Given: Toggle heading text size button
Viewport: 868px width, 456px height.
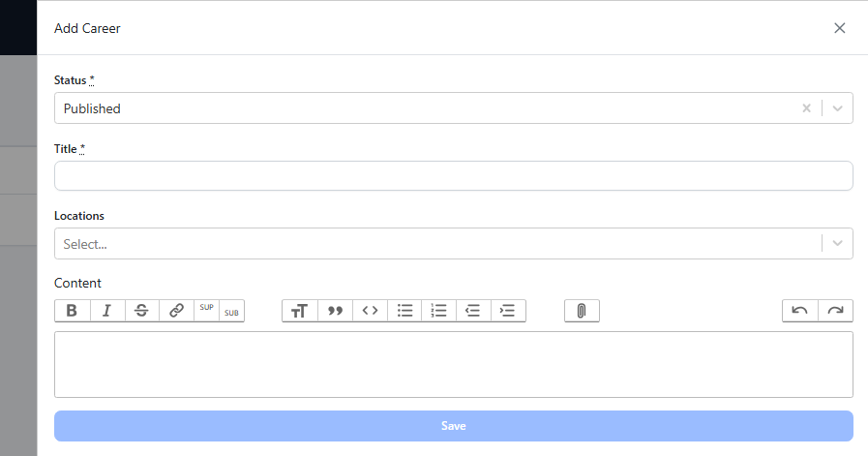Looking at the screenshot, I should tap(300, 311).
